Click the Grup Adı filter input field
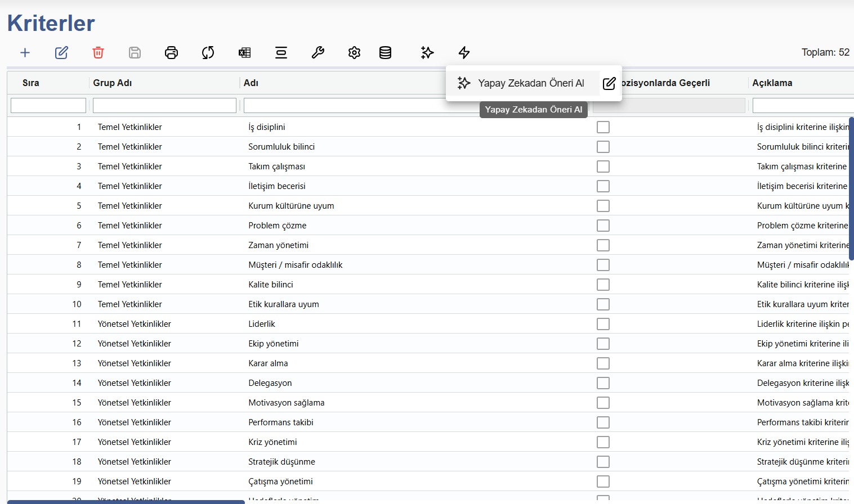 click(164, 105)
